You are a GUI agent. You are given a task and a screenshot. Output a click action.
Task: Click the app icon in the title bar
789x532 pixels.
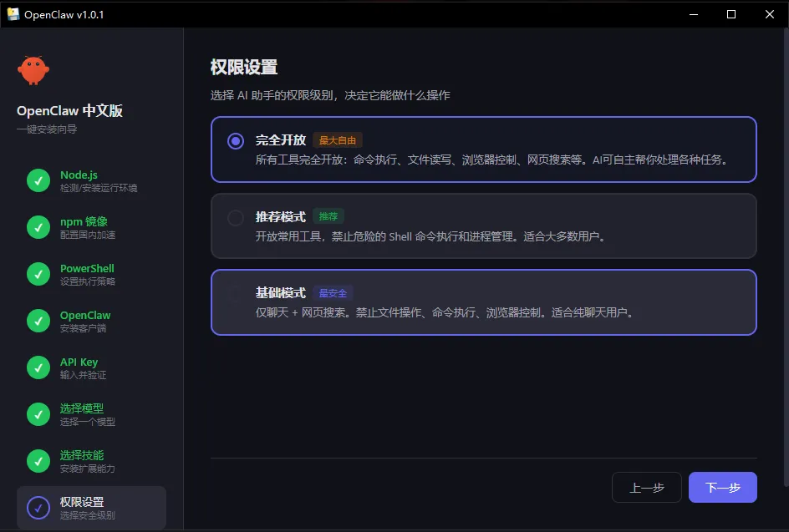[x=13, y=14]
